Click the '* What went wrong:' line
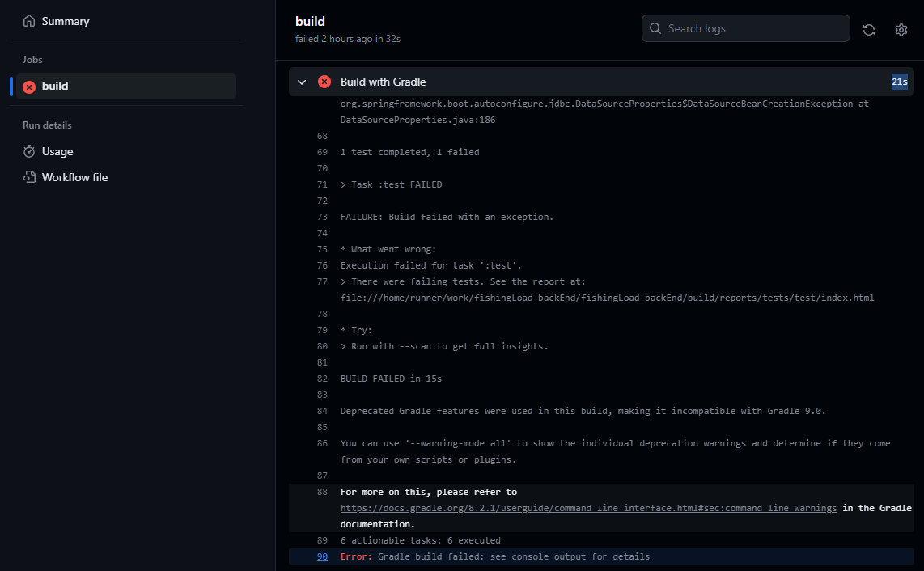The width and height of the screenshot is (924, 571). coord(388,249)
